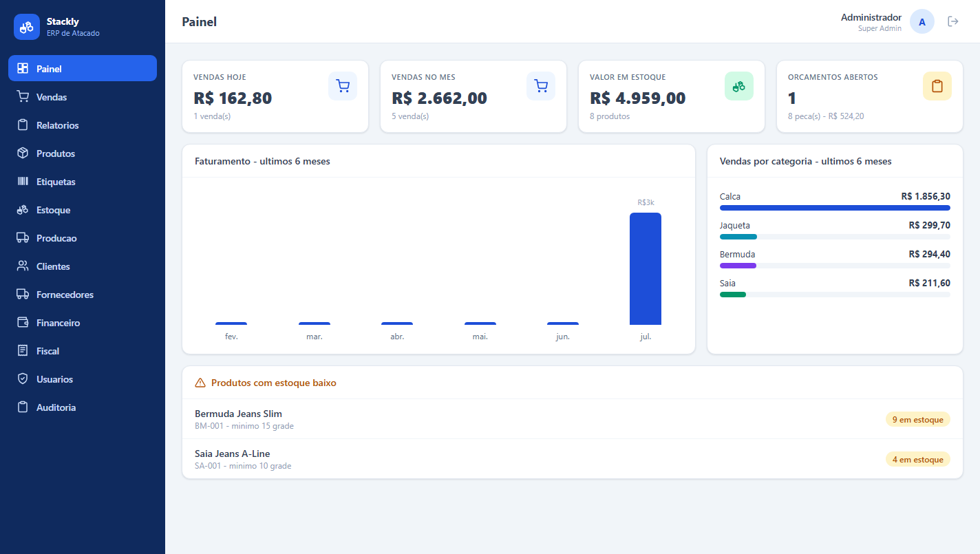Click the 'Administrador' user name
This screenshot has height=554, width=980.
[871, 17]
